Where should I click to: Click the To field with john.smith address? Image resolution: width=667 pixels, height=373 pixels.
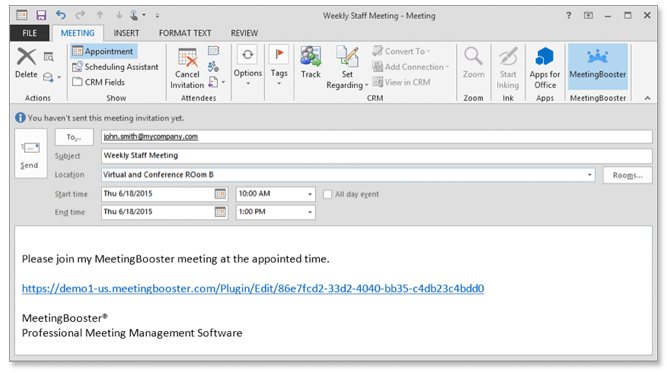coord(376,137)
